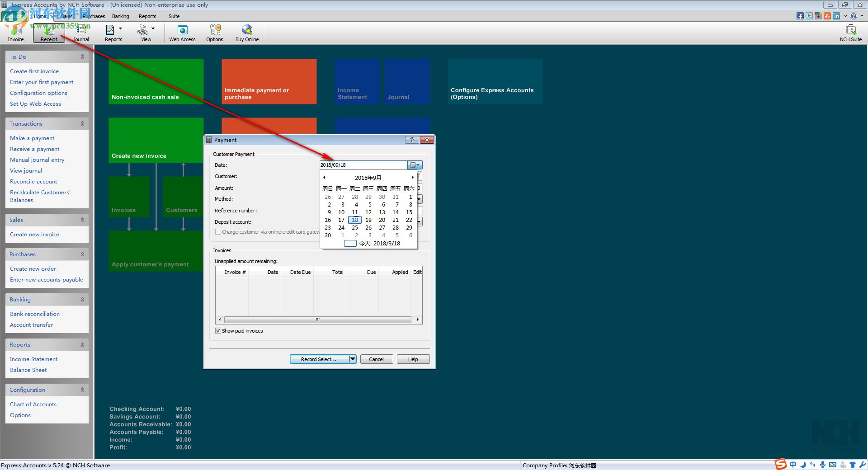Click the Facebook share icon
The height and width of the screenshot is (470, 868).
click(800, 16)
